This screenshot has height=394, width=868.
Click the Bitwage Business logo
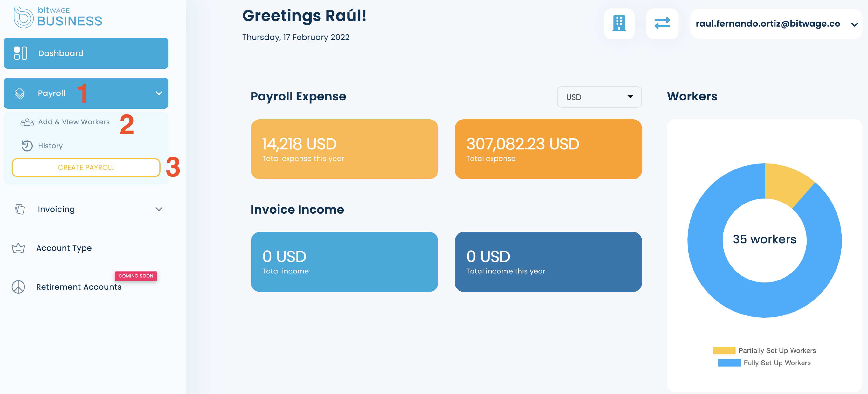point(58,17)
